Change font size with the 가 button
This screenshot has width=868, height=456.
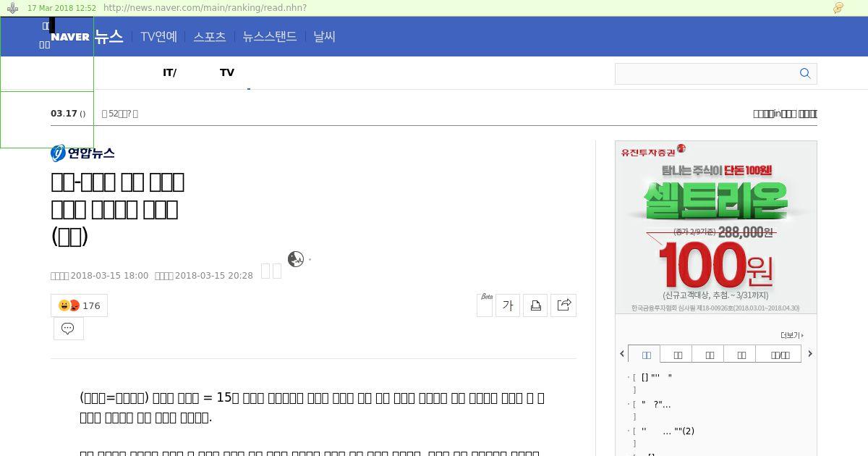(508, 305)
